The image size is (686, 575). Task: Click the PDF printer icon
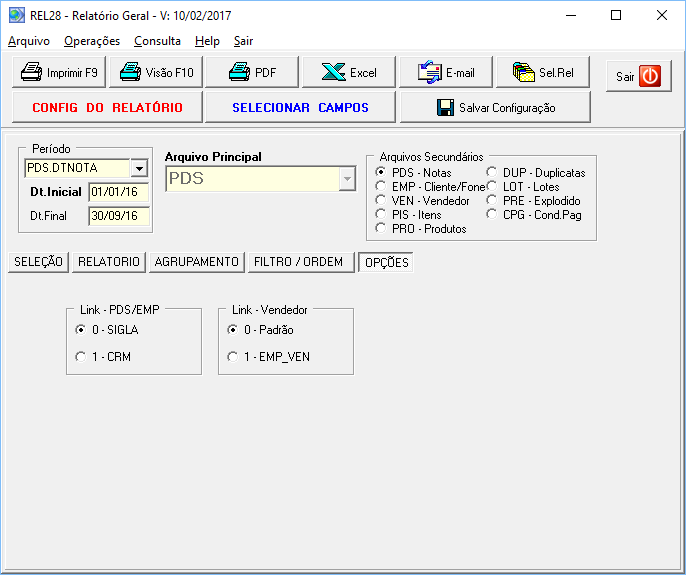coord(239,72)
